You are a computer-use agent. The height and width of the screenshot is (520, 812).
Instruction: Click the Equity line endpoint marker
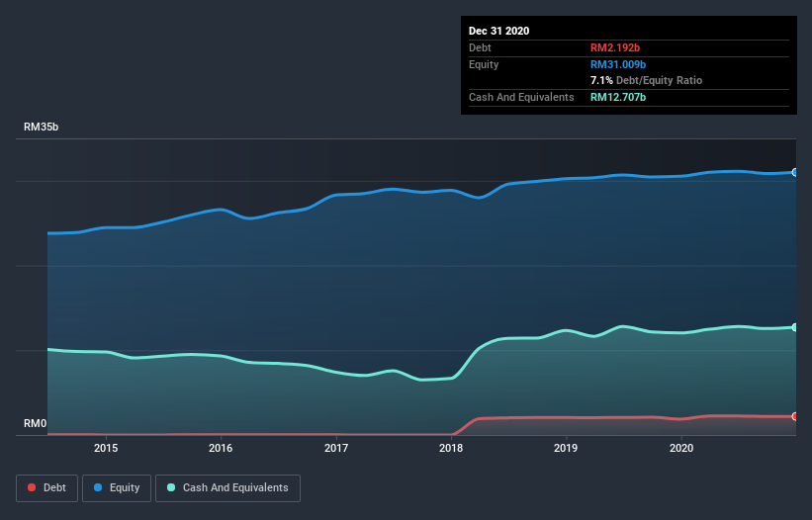(795, 172)
